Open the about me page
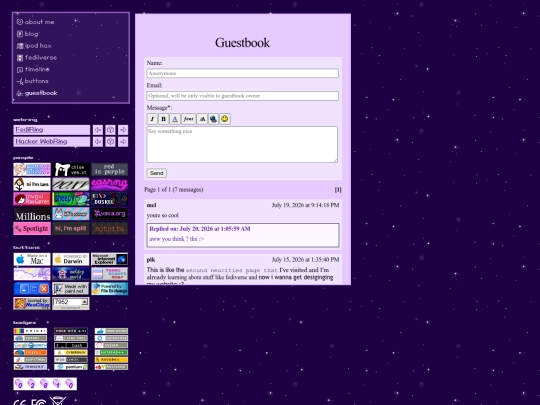Screen dimensions: 540x405 [x=35, y=22]
